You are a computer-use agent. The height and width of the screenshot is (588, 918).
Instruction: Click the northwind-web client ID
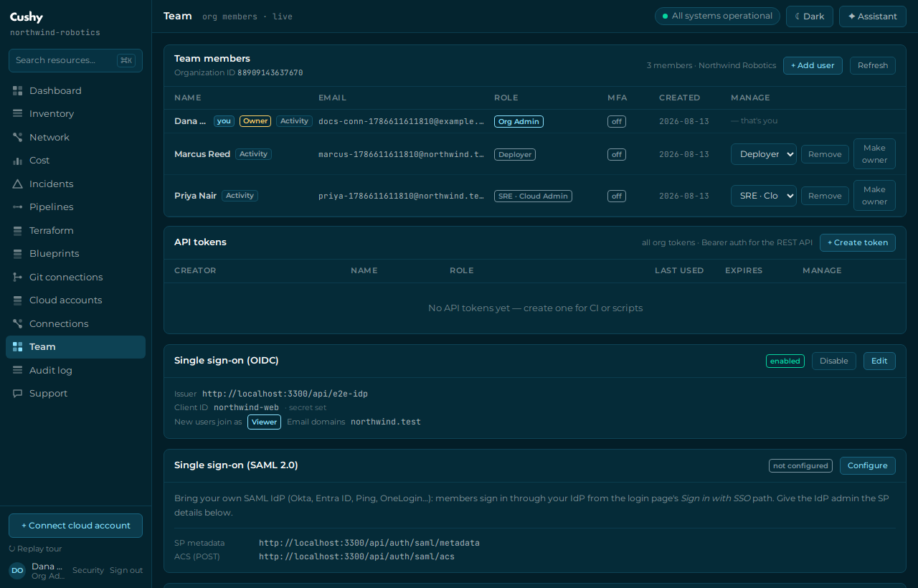[246, 407]
